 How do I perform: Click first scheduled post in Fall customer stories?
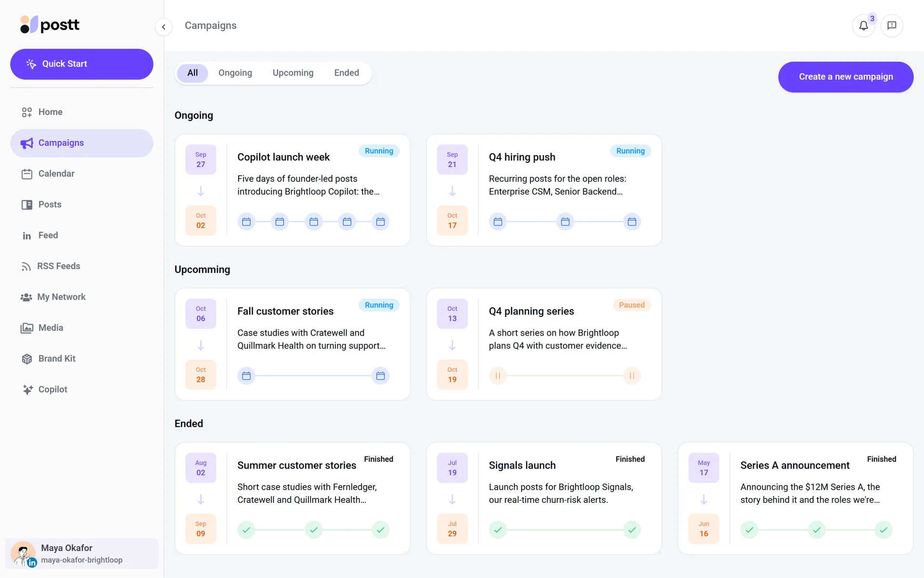(246, 376)
